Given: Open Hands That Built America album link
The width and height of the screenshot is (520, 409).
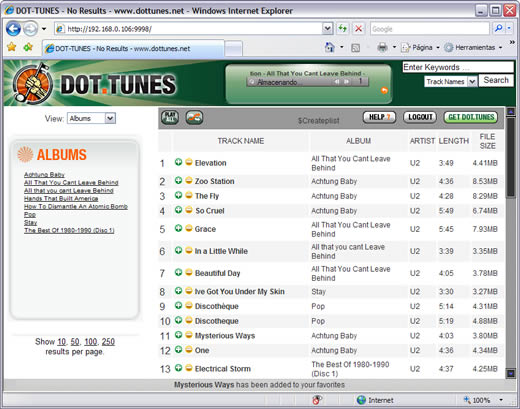Looking at the screenshot, I should tap(61, 198).
